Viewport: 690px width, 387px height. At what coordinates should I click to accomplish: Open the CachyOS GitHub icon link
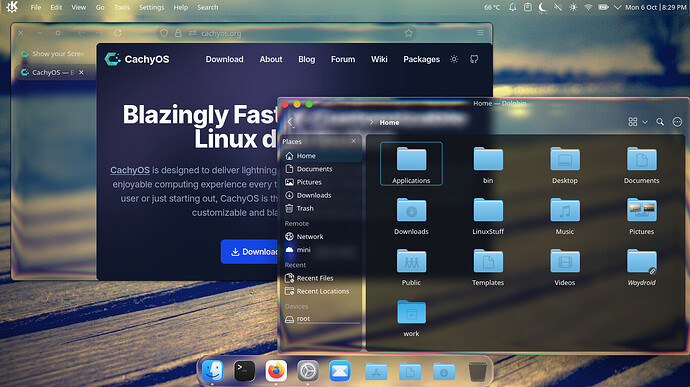(474, 59)
